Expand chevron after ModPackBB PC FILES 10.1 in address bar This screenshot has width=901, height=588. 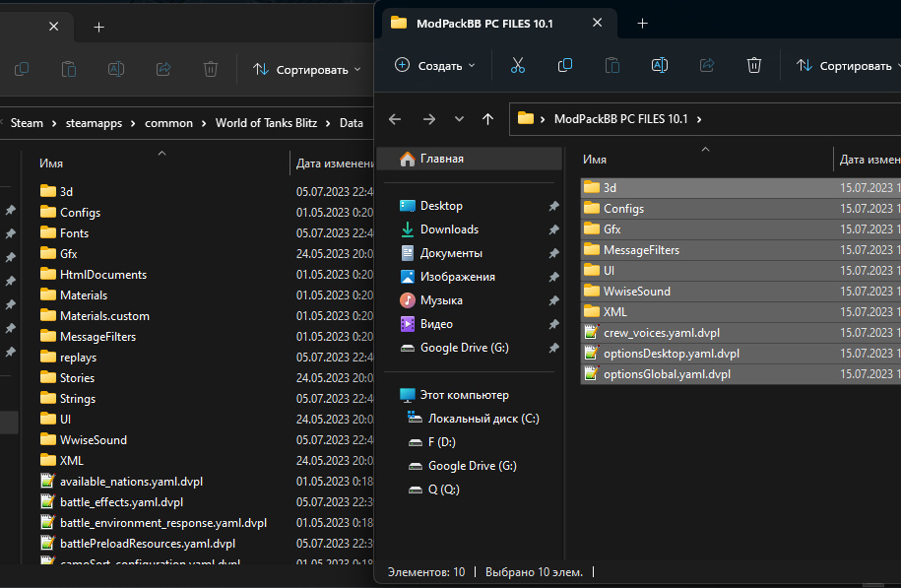[x=699, y=119]
